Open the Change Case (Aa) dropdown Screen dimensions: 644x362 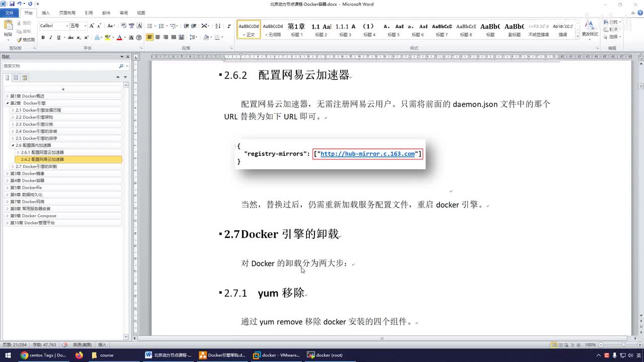(111, 26)
